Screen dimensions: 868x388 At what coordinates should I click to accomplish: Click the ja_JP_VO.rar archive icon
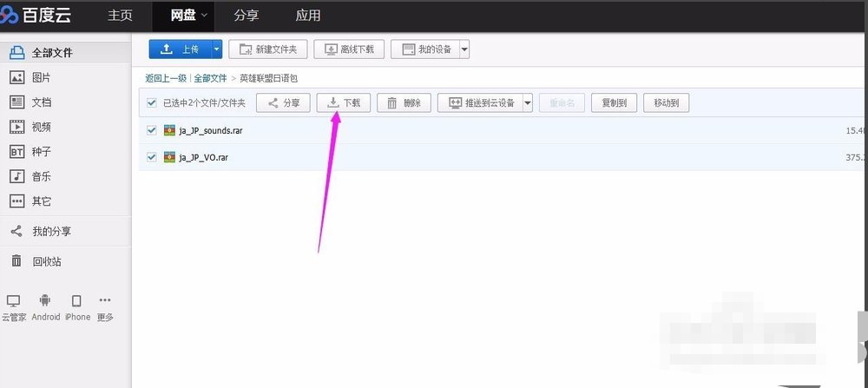pyautogui.click(x=169, y=157)
